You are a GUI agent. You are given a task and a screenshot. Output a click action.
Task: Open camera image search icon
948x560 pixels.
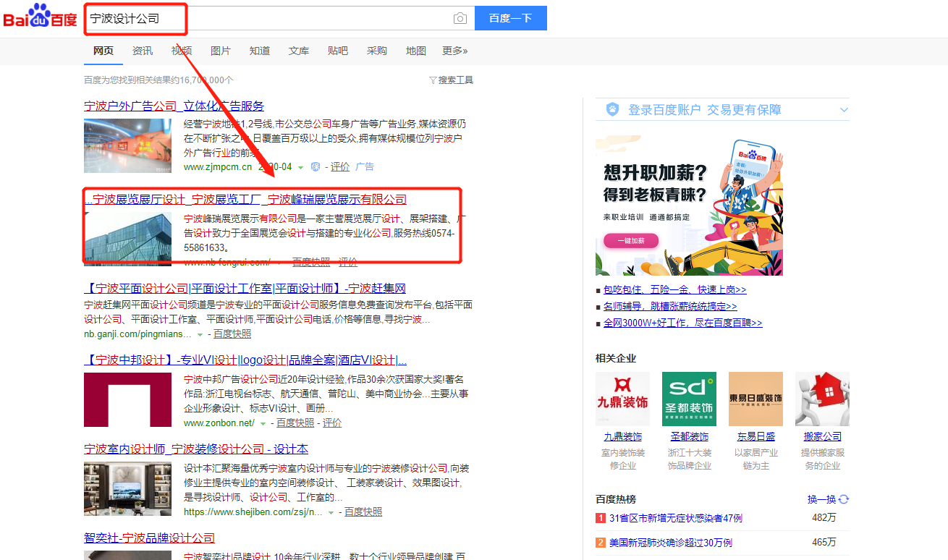(460, 18)
